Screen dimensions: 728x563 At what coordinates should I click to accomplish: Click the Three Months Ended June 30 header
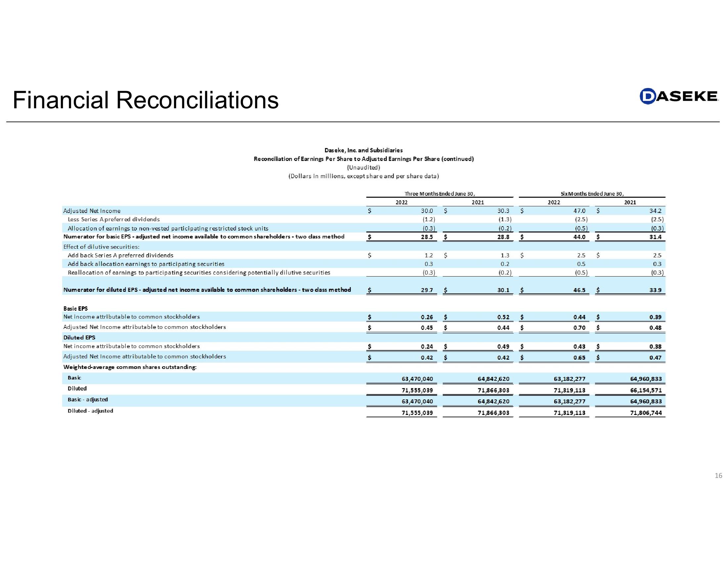tap(439, 194)
